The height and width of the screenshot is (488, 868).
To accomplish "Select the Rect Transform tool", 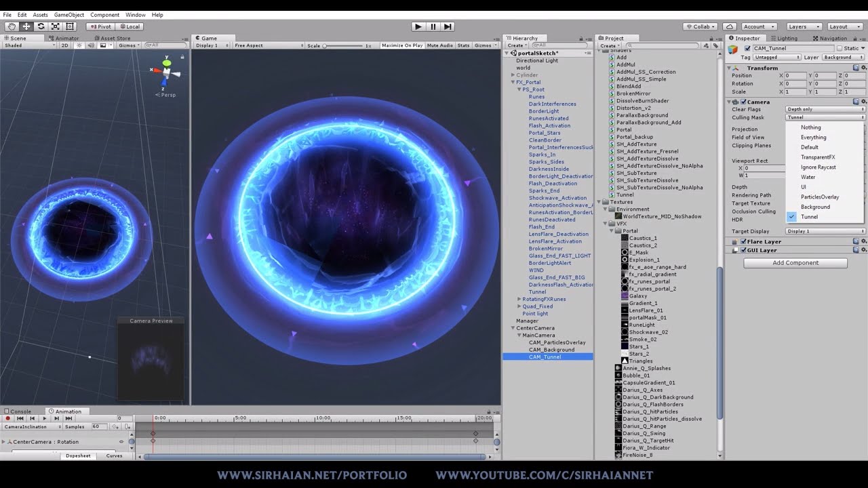I will pyautogui.click(x=69, y=26).
